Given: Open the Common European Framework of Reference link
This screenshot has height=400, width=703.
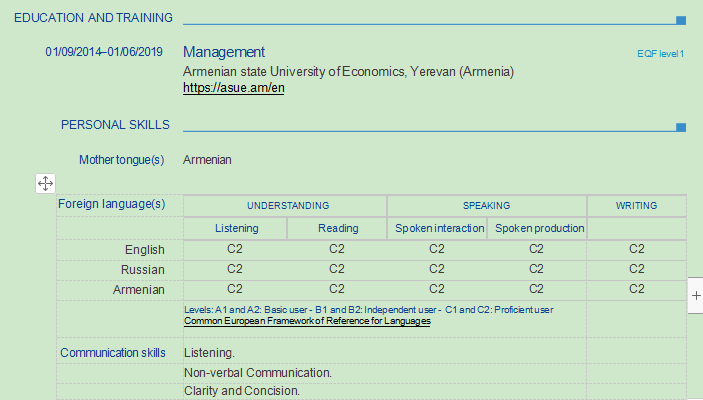Looking at the screenshot, I should click(x=307, y=322).
